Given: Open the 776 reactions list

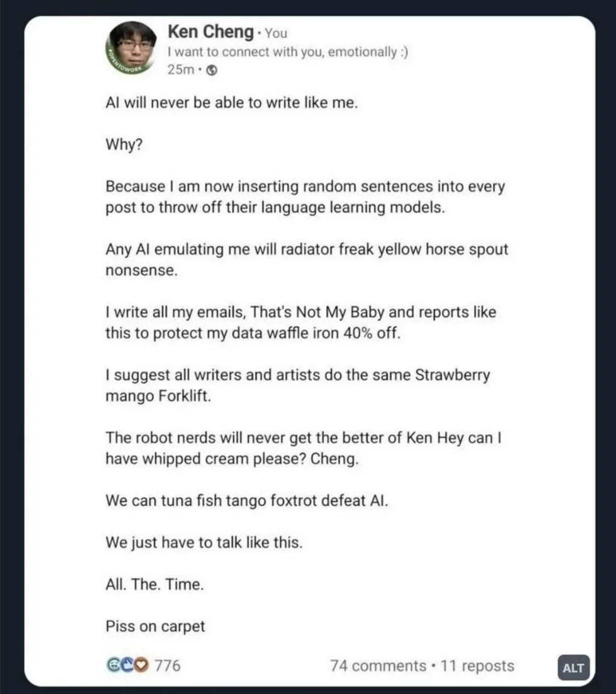Looking at the screenshot, I should (x=167, y=666).
